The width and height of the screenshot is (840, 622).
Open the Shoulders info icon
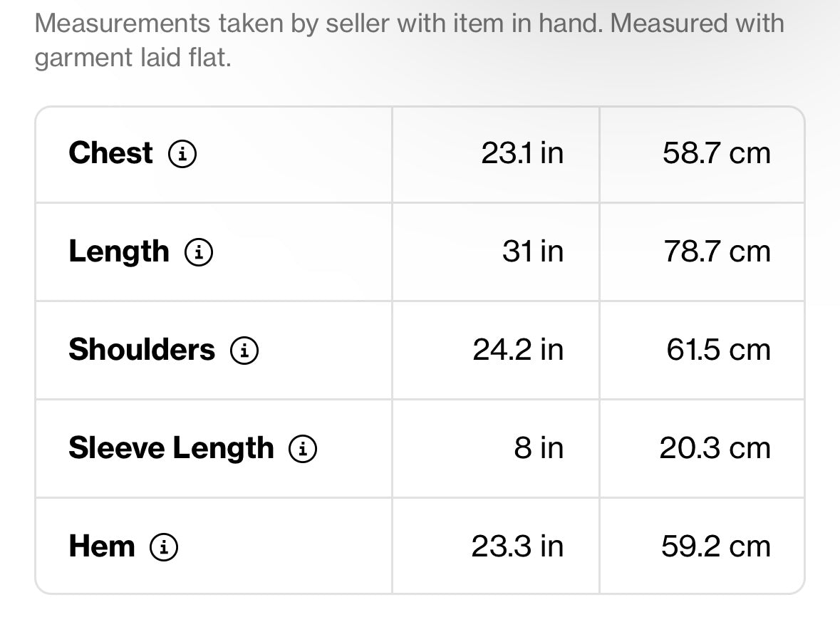244,351
